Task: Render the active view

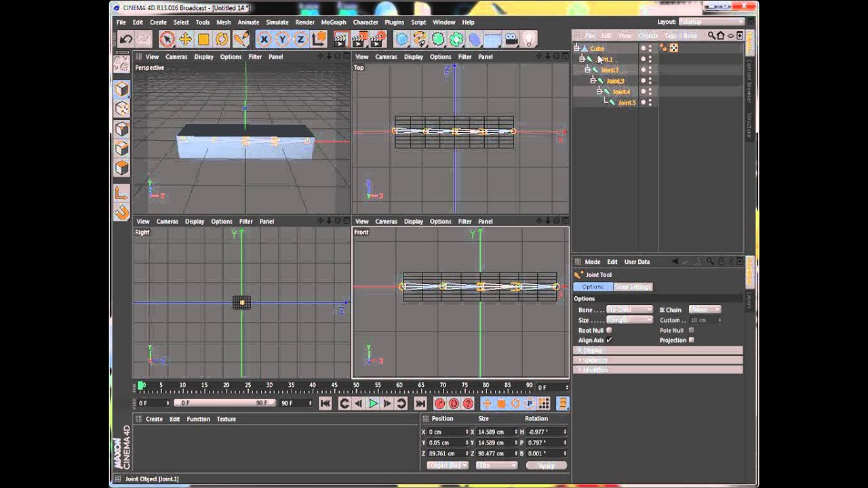Action: click(341, 39)
